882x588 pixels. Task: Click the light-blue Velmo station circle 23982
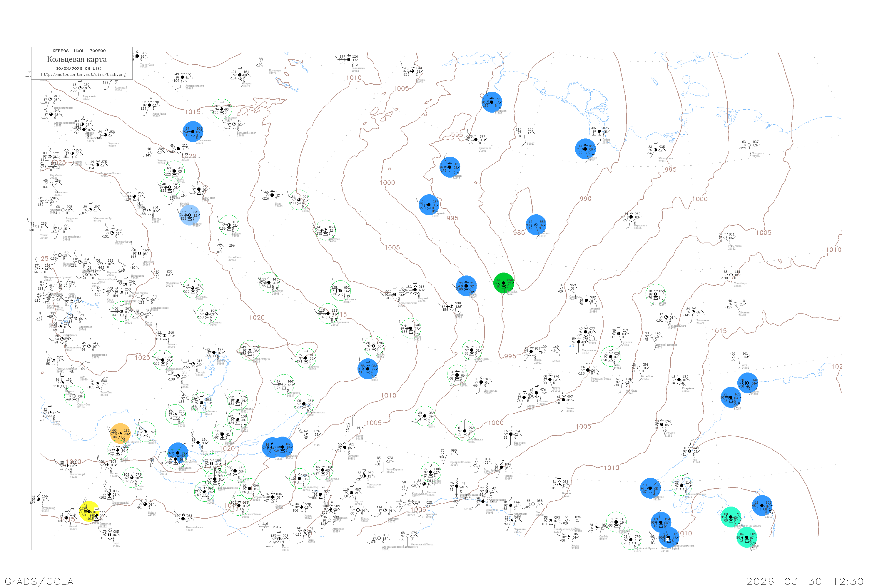190,215
